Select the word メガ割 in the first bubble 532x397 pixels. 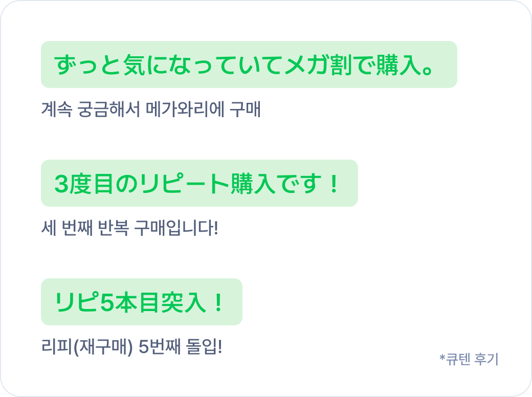[x=318, y=64]
